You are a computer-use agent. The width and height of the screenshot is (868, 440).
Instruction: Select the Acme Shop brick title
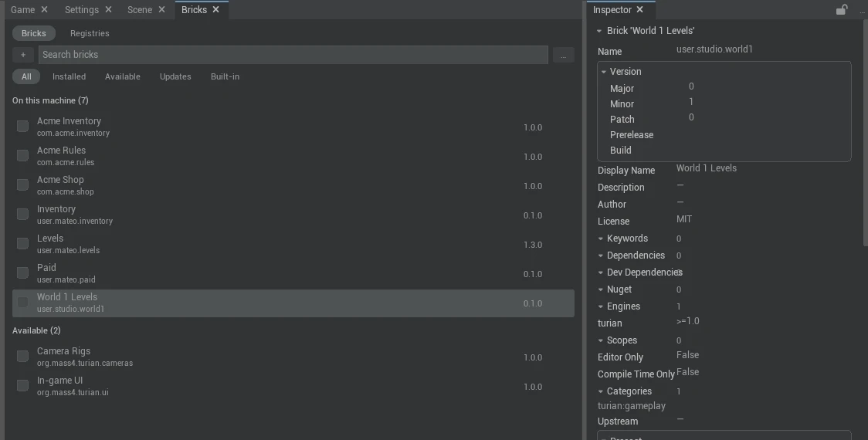[60, 179]
